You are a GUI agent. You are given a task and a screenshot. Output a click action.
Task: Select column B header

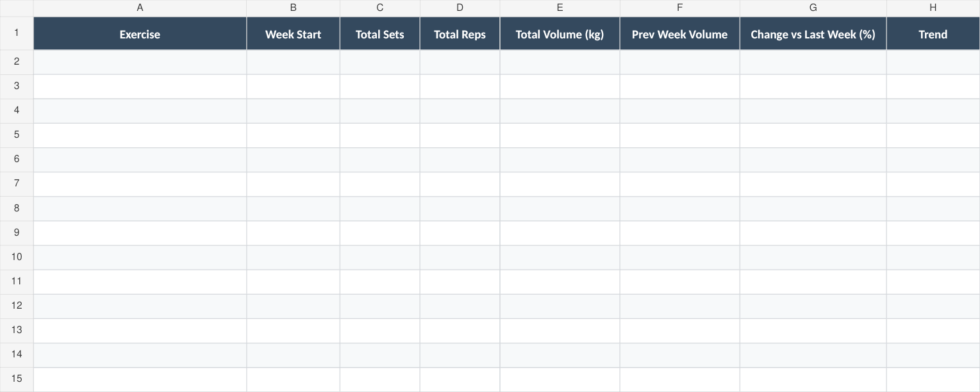pyautogui.click(x=293, y=8)
